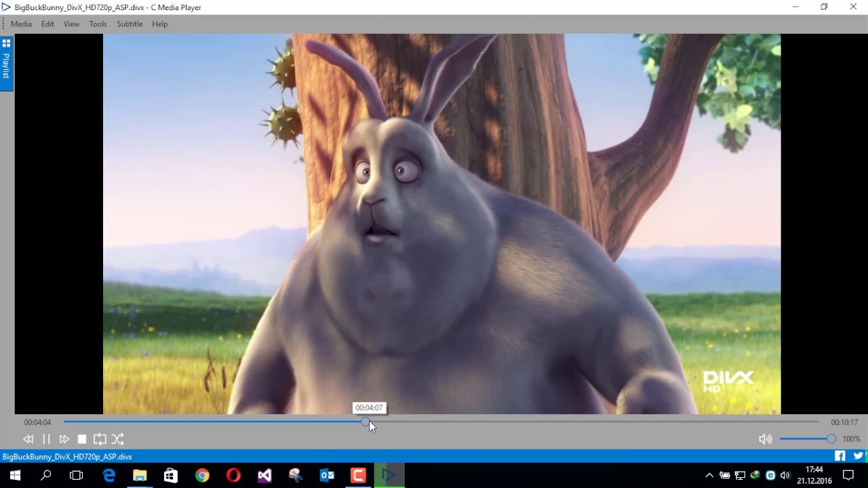Open the View menu
868x488 pixels.
coord(71,24)
